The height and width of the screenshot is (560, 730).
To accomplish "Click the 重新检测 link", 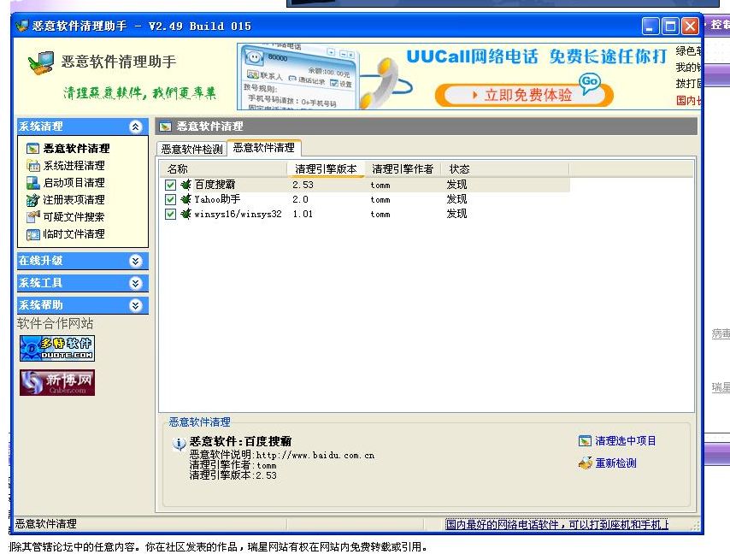I will pos(615,463).
